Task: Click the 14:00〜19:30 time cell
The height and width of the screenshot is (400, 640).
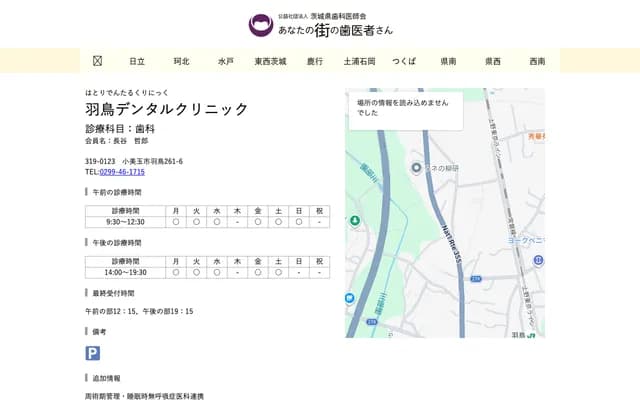Action: point(125,273)
